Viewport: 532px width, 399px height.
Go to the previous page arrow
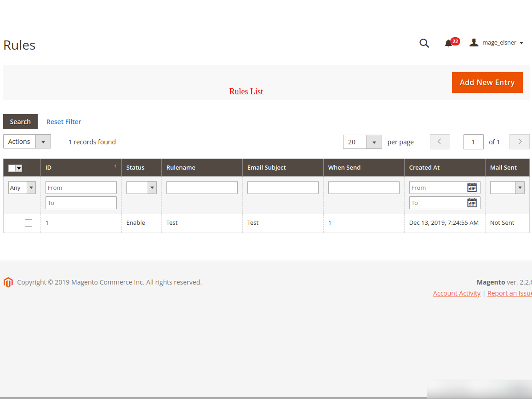(440, 142)
